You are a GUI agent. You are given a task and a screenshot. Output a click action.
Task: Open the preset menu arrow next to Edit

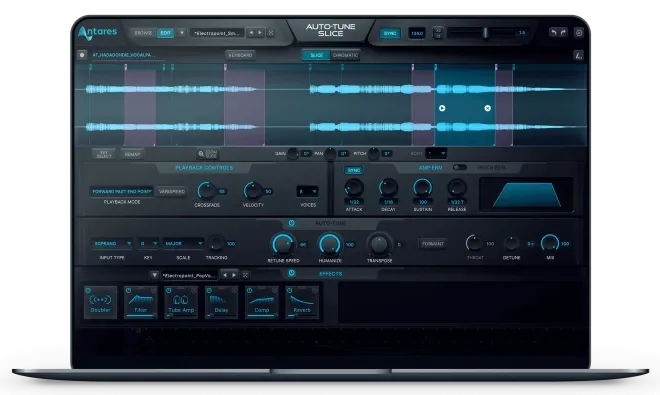pyautogui.click(x=182, y=33)
